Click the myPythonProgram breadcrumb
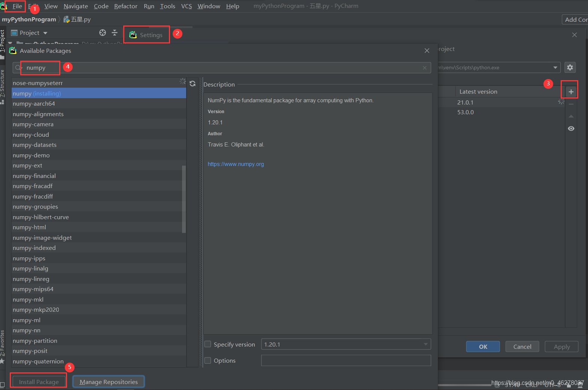The image size is (588, 390). [x=29, y=19]
